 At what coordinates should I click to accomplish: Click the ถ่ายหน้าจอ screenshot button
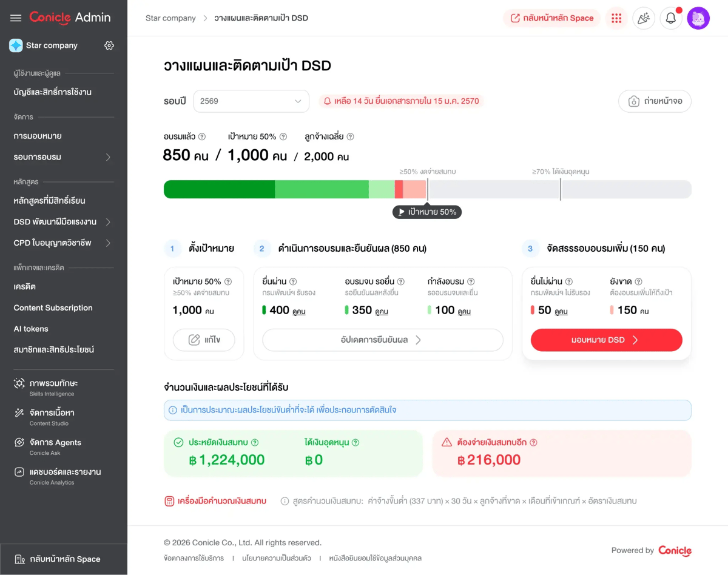[x=655, y=101]
